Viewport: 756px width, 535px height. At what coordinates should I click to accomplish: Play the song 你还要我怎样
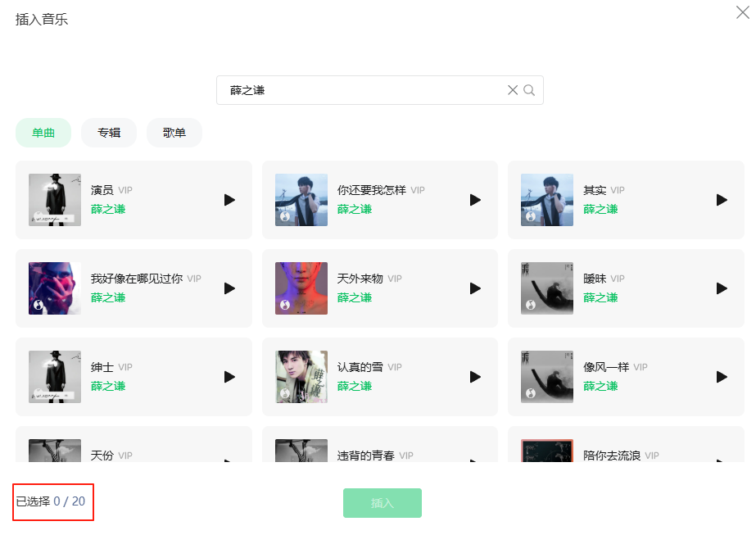pyautogui.click(x=475, y=200)
